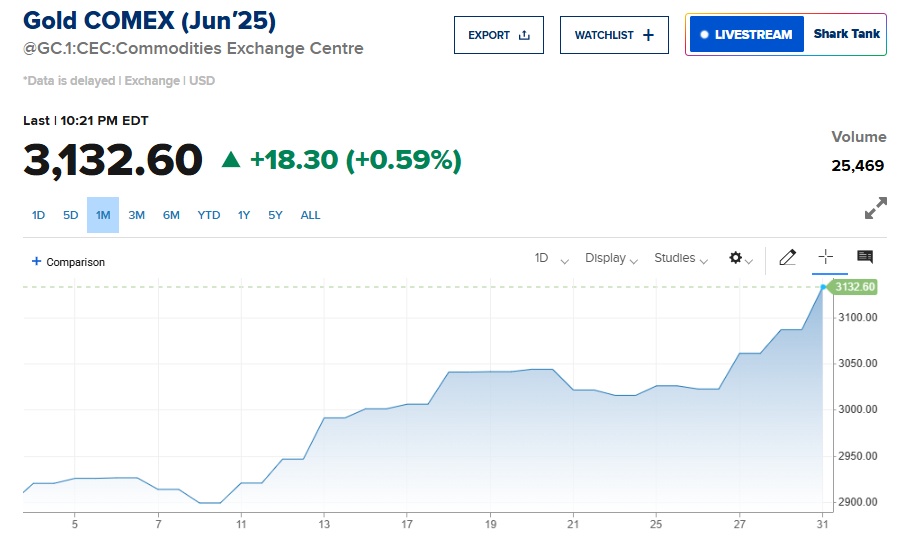The width and height of the screenshot is (897, 554).
Task: Select the 1M time range tab
Action: [103, 215]
